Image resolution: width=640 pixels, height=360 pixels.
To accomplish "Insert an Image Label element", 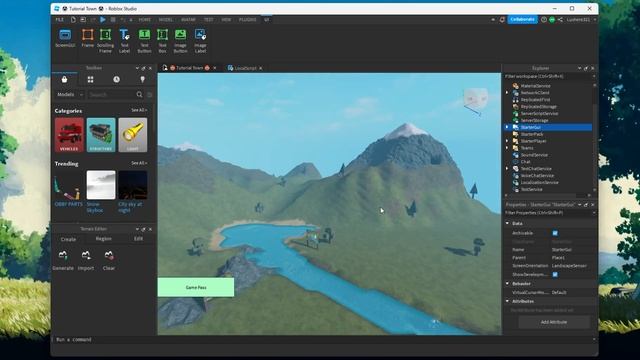I will [200, 41].
